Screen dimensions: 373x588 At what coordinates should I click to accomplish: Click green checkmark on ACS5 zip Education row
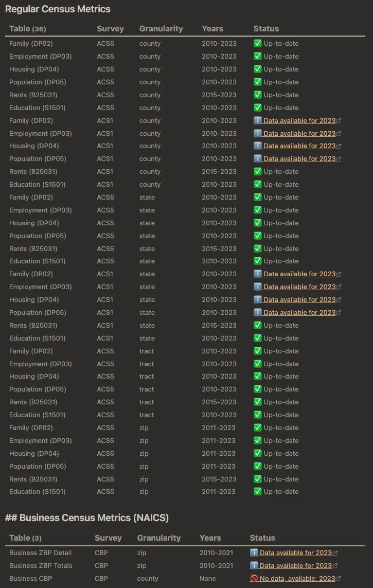tap(258, 492)
